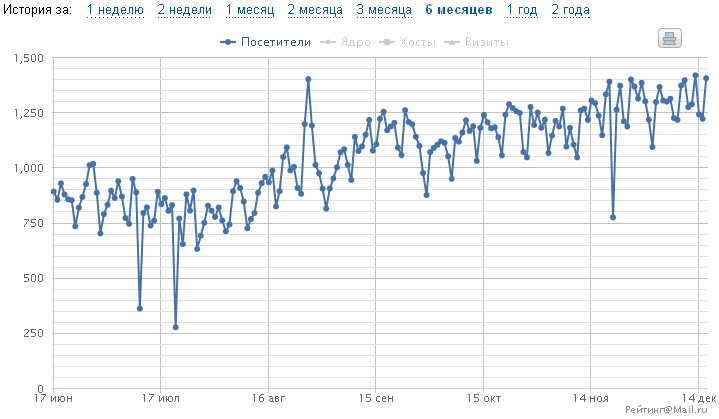719x419 pixels.
Task: Set history range to 2 месяца
Action: point(317,10)
